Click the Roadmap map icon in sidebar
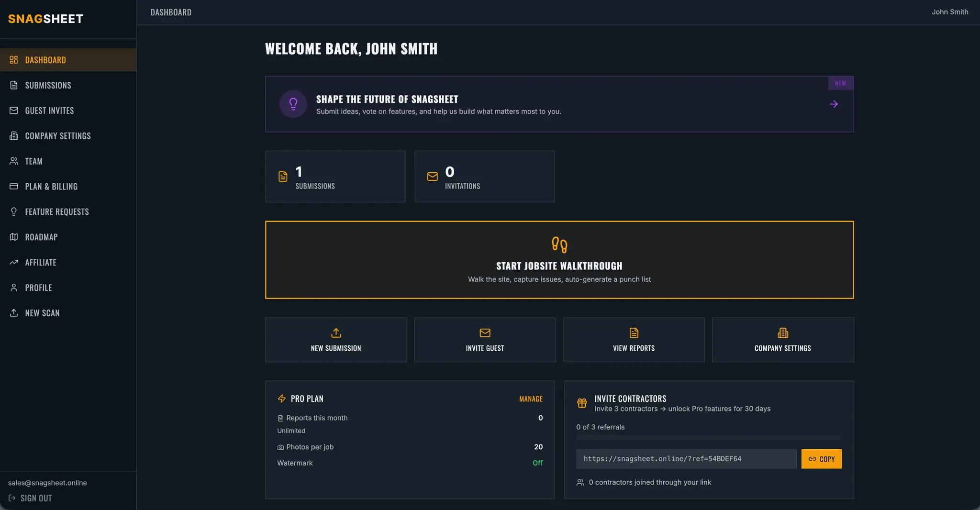 [x=14, y=237]
